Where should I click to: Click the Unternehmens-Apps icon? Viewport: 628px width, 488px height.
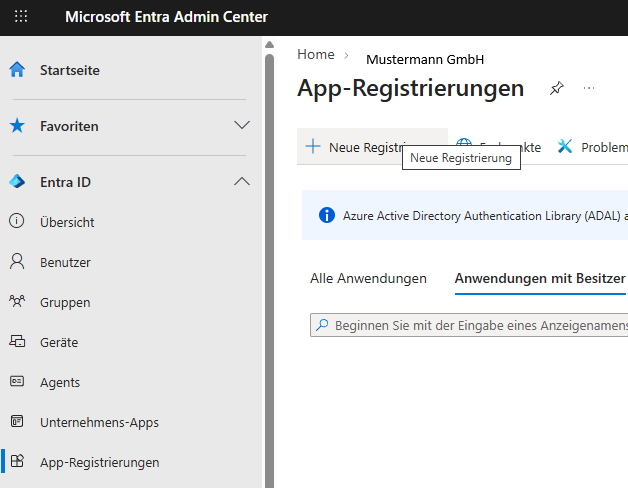tap(17, 421)
